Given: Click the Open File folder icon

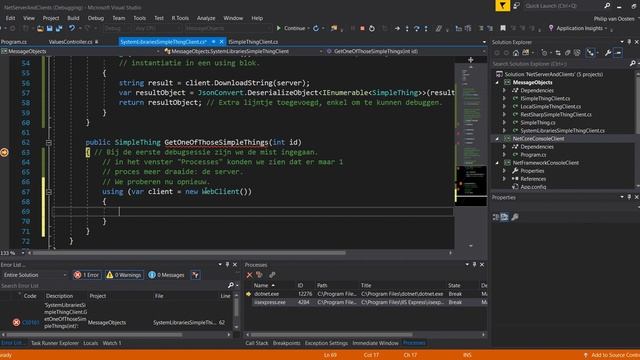Looking at the screenshot, I should (x=40, y=29).
